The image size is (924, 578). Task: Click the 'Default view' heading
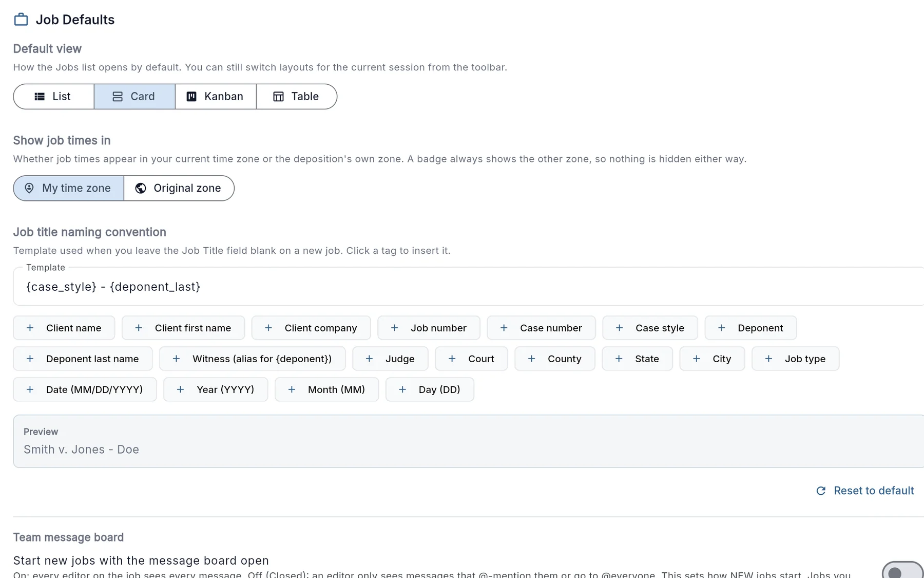(47, 49)
